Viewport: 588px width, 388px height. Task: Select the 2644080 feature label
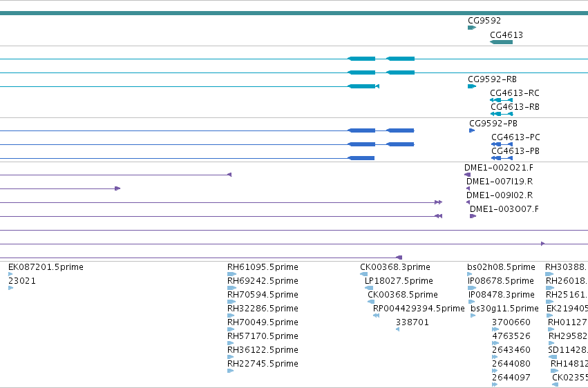[511, 364]
